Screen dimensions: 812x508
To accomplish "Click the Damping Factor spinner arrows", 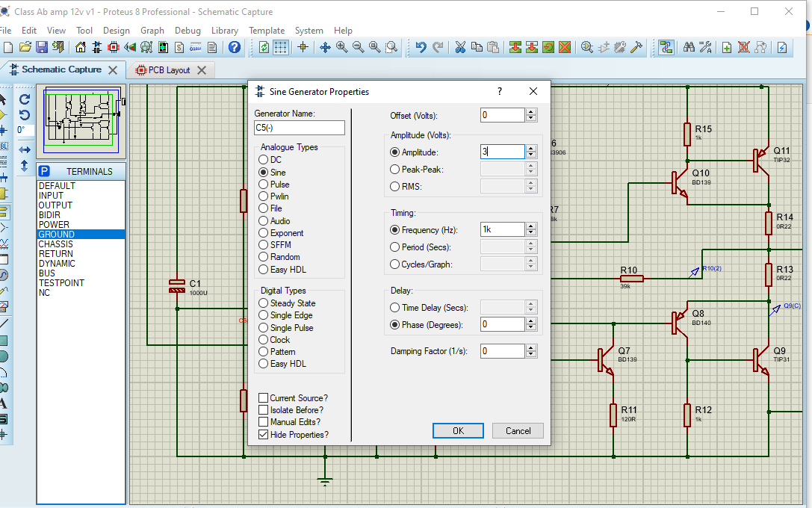I will pos(531,351).
